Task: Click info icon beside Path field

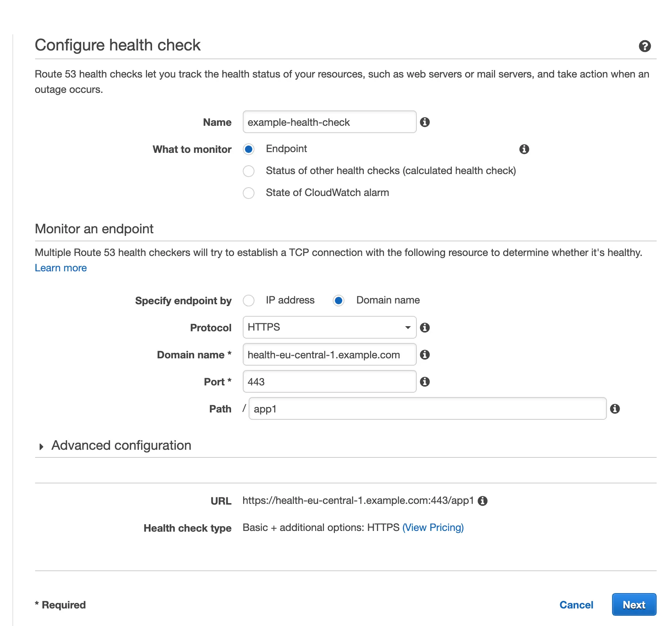Action: tap(615, 409)
